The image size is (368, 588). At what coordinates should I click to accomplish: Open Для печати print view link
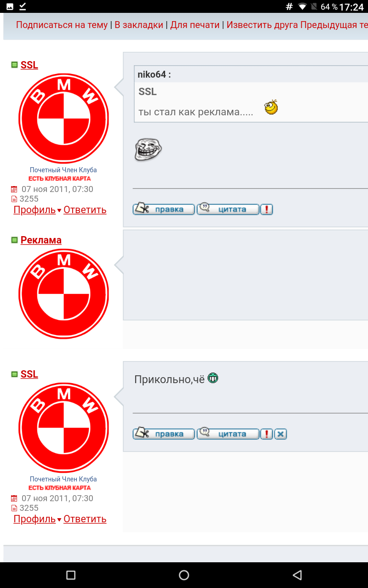click(x=195, y=25)
